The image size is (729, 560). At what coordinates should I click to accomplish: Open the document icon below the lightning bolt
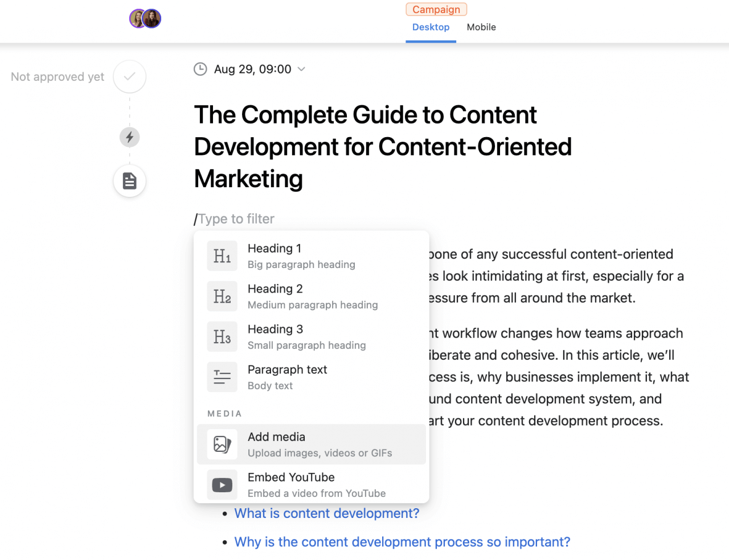tap(129, 180)
